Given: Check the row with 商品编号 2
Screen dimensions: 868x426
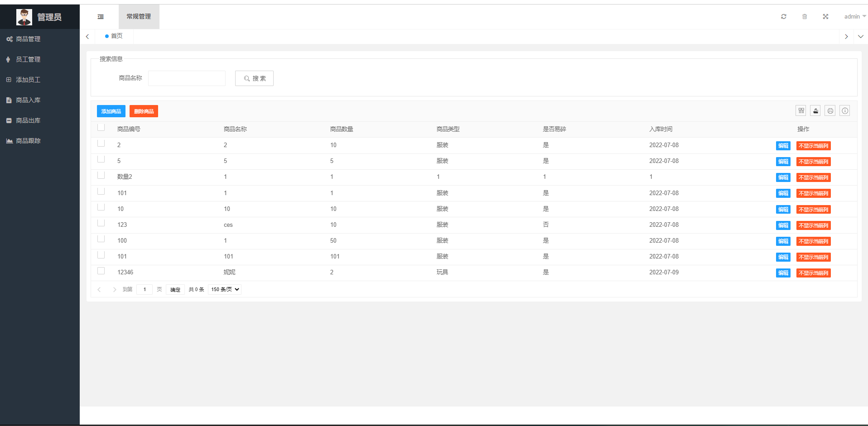Looking at the screenshot, I should pyautogui.click(x=101, y=144).
